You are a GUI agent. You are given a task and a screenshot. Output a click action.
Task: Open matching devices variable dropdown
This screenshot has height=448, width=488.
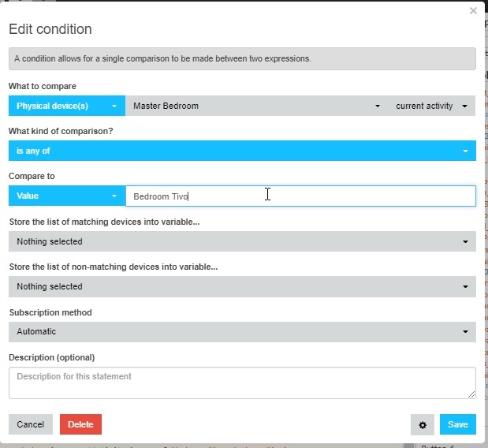click(x=242, y=241)
